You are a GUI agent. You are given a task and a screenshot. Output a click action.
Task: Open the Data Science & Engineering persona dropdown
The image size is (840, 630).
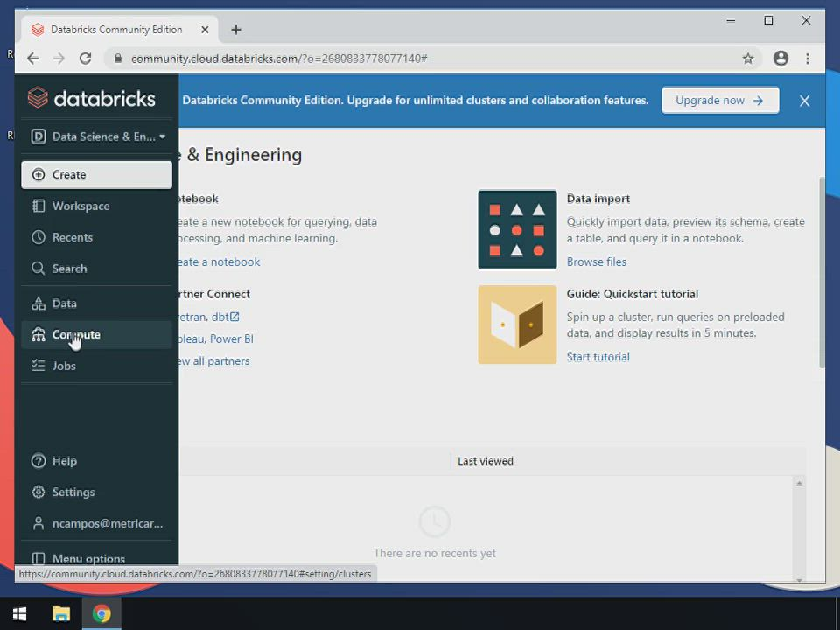pyautogui.click(x=97, y=136)
